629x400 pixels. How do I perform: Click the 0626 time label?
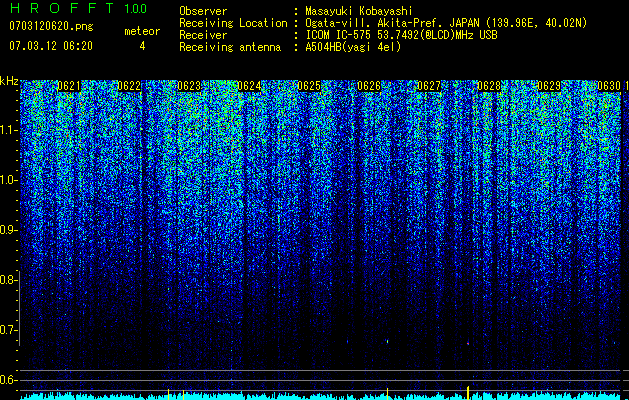(x=369, y=86)
